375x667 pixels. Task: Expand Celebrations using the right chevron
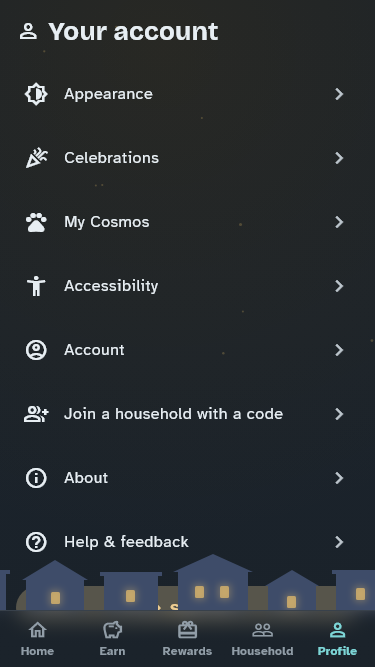(339, 158)
